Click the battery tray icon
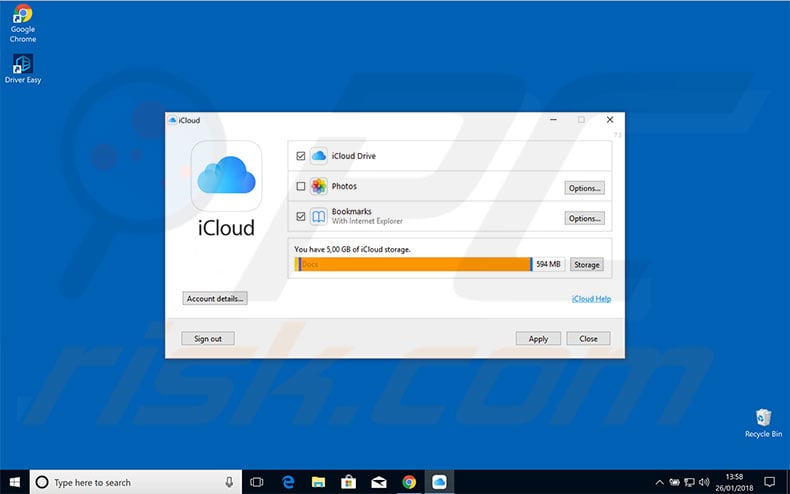The width and height of the screenshot is (790, 494). click(x=674, y=482)
